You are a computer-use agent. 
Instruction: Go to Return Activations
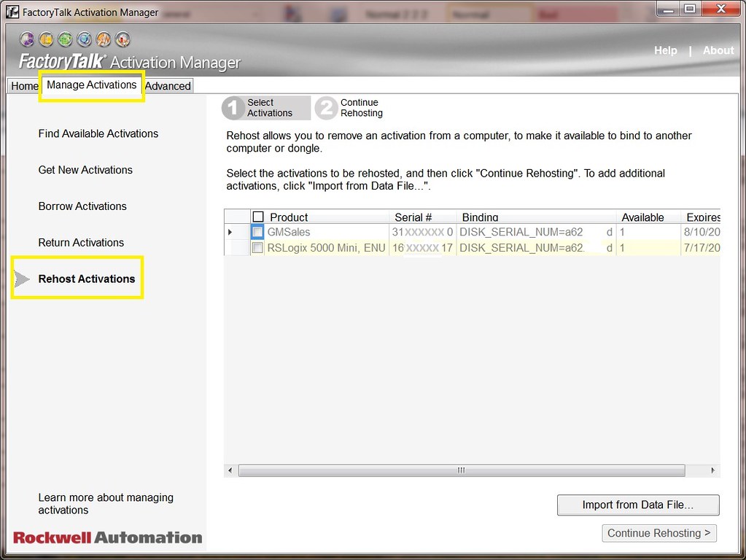tap(81, 243)
